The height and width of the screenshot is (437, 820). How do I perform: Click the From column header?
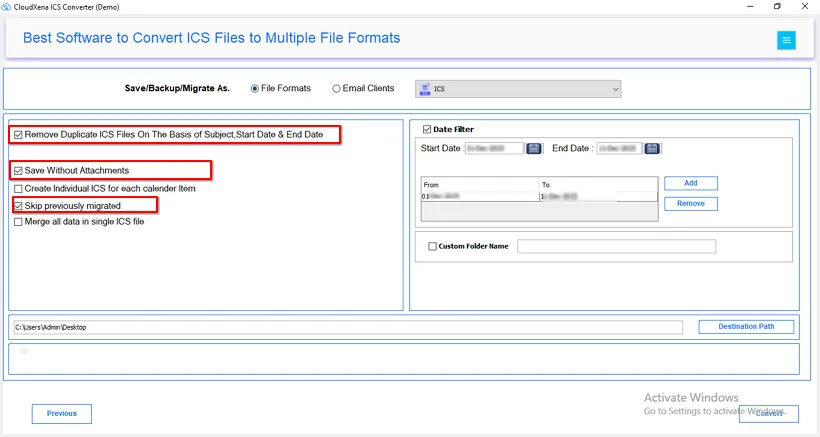(480, 185)
